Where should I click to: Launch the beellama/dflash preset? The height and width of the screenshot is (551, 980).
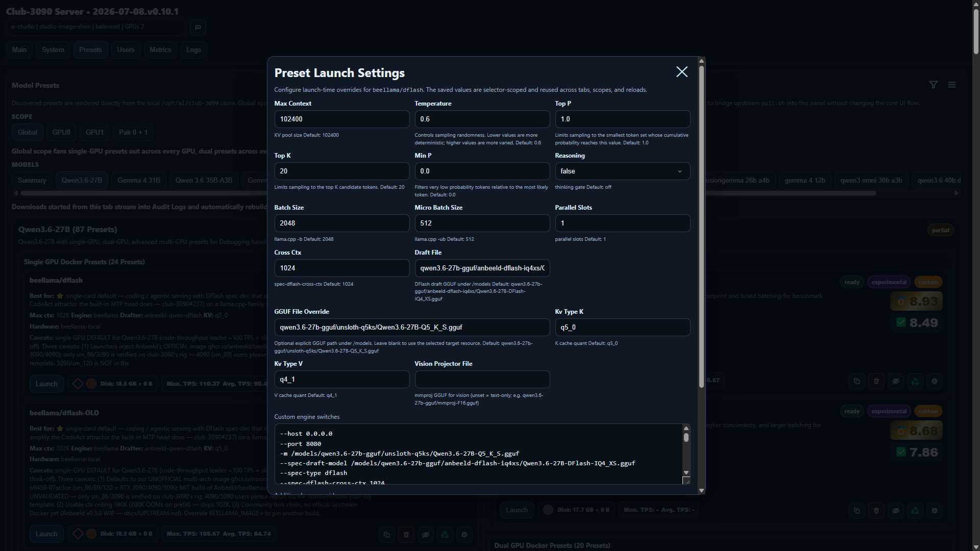pyautogui.click(x=46, y=384)
